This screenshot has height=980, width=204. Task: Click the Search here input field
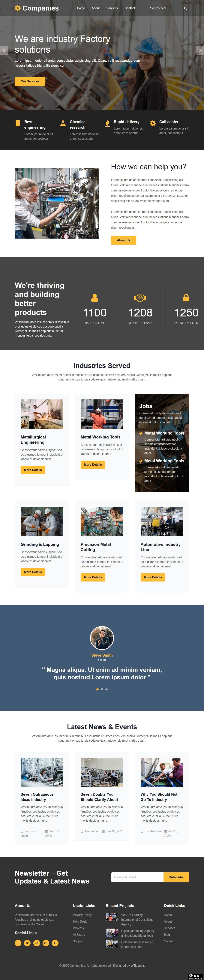pos(165,8)
